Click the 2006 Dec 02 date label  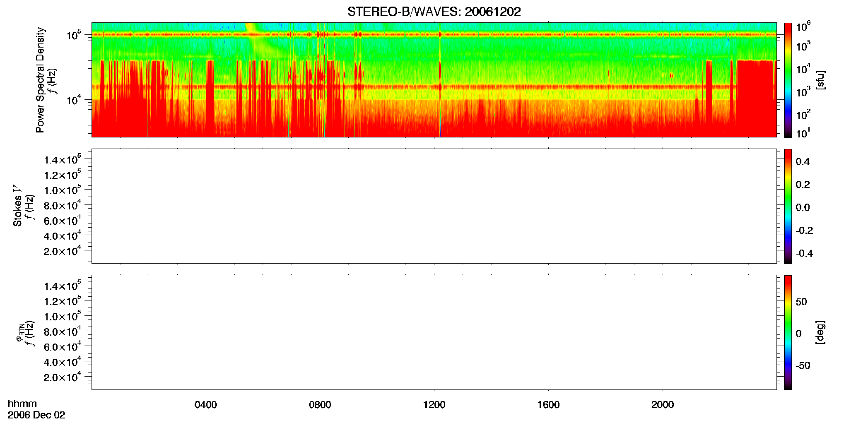36,415
